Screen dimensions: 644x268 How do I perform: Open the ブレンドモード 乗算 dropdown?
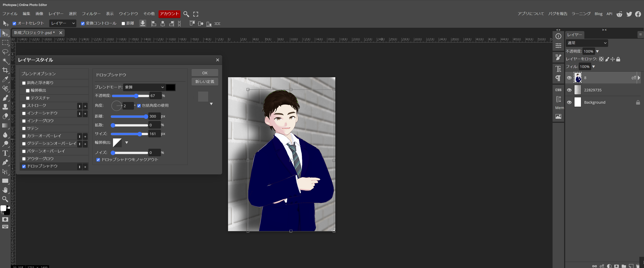[144, 87]
